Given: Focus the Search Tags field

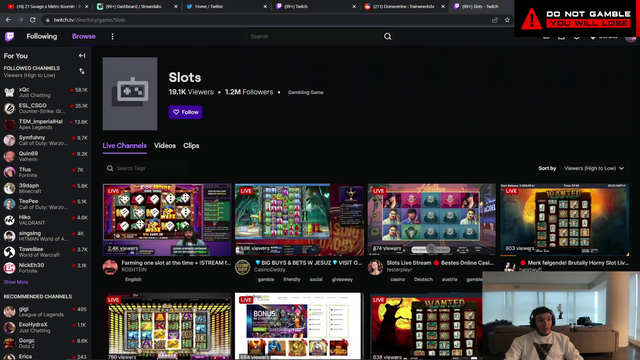Looking at the screenshot, I should click(145, 168).
